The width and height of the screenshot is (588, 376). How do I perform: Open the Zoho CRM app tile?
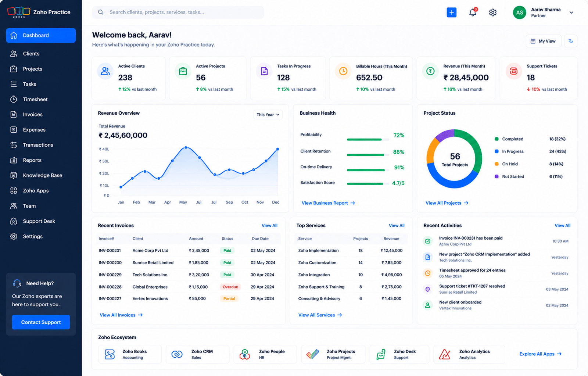pyautogui.click(x=197, y=354)
